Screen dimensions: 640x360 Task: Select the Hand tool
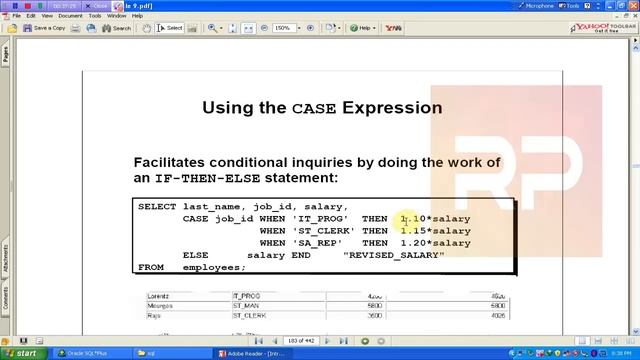pos(147,28)
